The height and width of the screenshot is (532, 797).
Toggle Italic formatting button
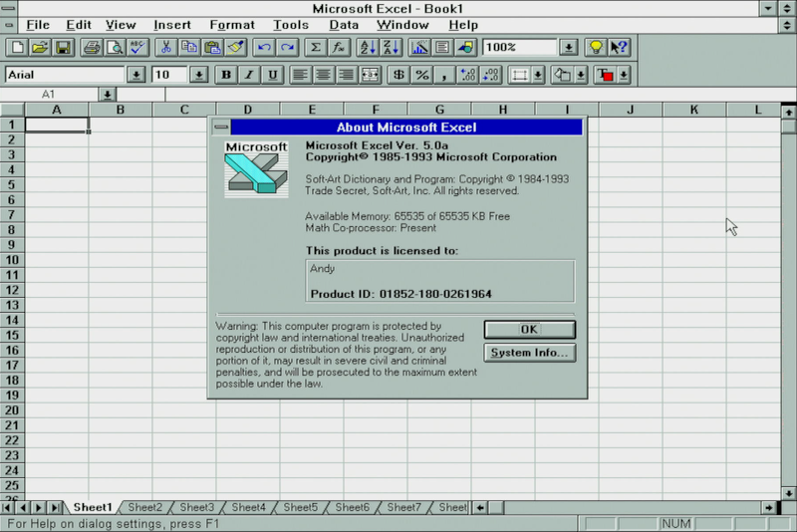[x=249, y=75]
